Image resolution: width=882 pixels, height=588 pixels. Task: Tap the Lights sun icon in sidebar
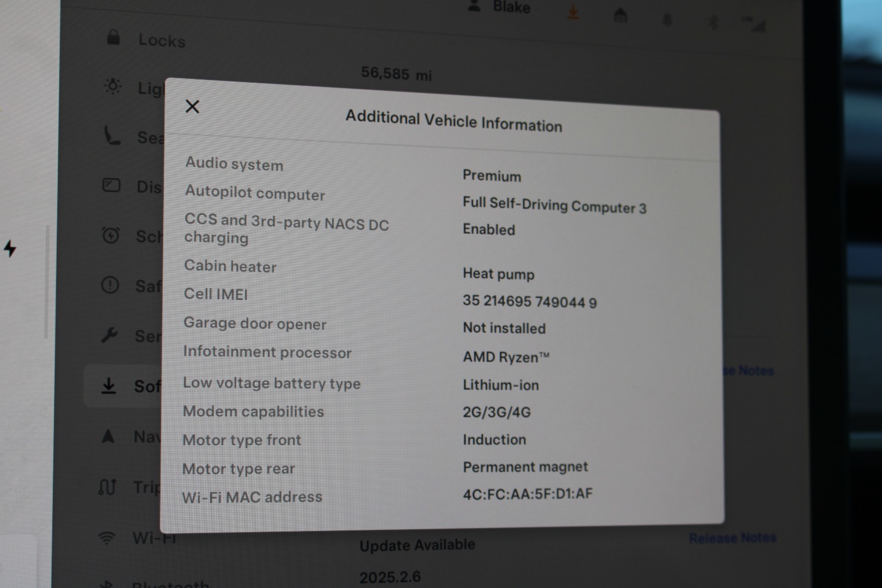pos(113,86)
